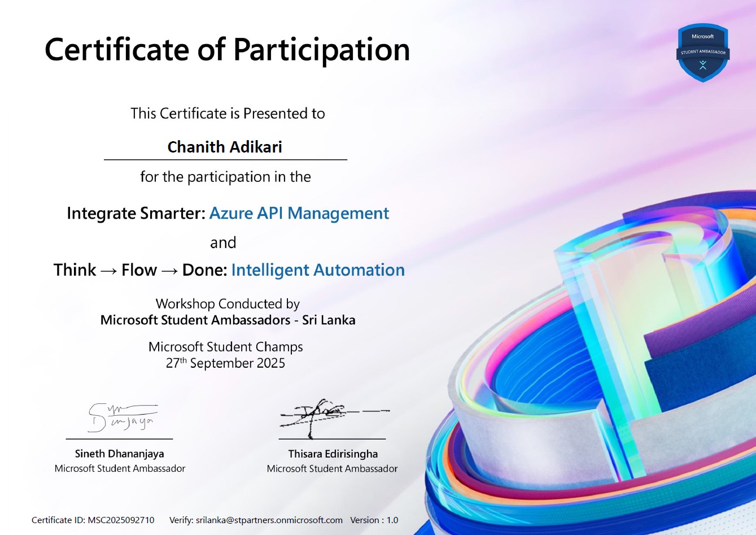Click the Integrate Smarter: heading text
756x535 pixels.
coord(136,214)
